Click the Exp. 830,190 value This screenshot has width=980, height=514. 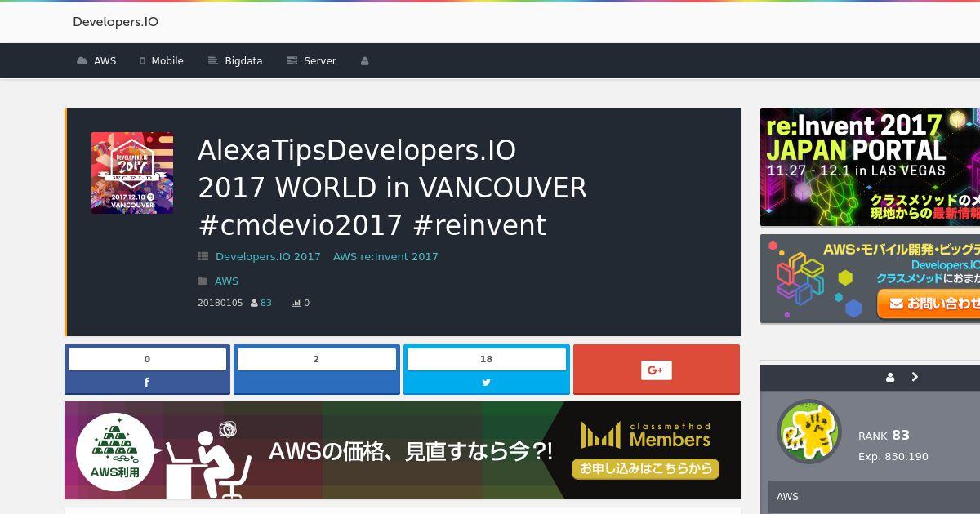tap(893, 457)
